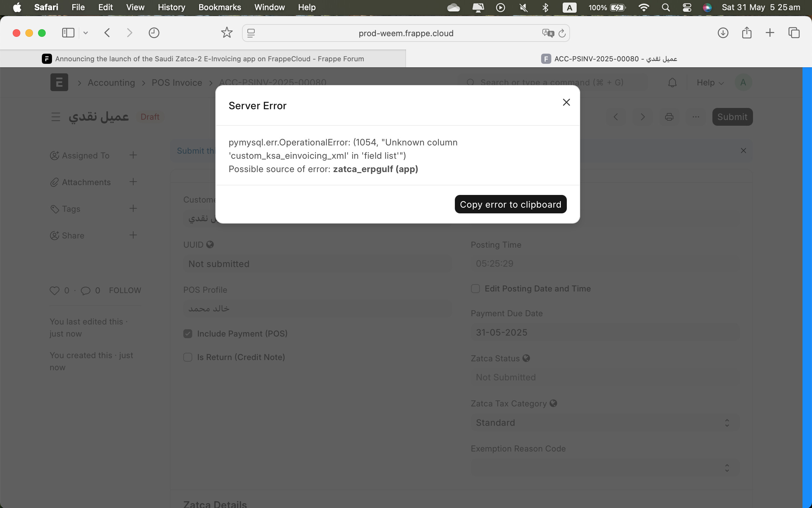Click the print icon

[669, 117]
